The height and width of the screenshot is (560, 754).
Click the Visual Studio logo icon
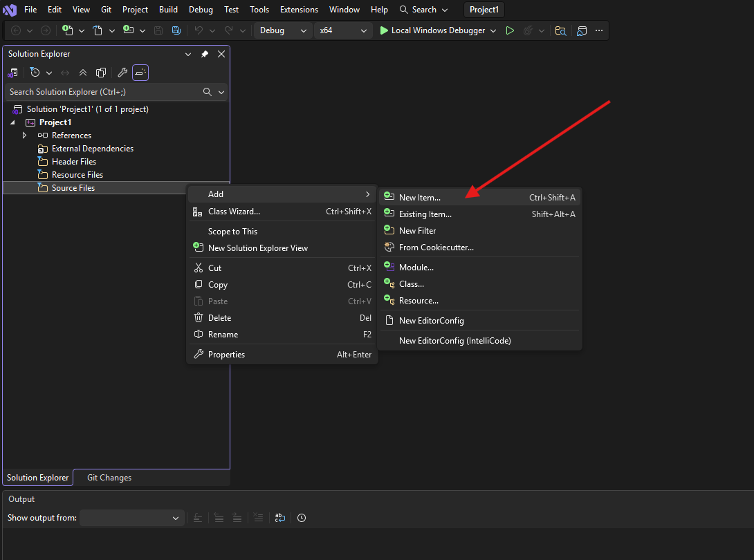(x=10, y=10)
